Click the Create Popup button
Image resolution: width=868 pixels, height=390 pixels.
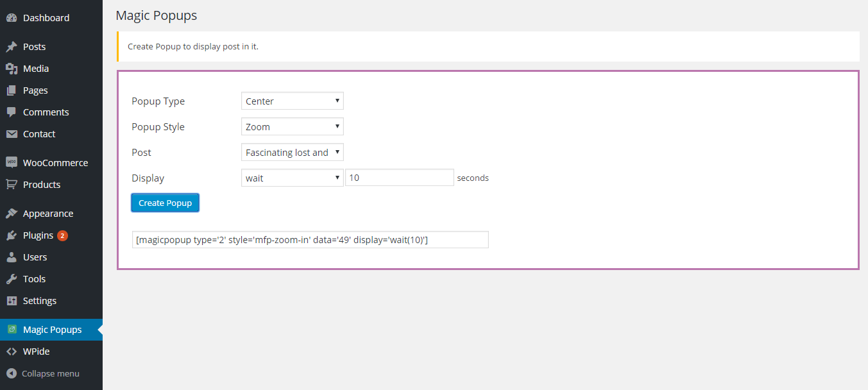[166, 203]
